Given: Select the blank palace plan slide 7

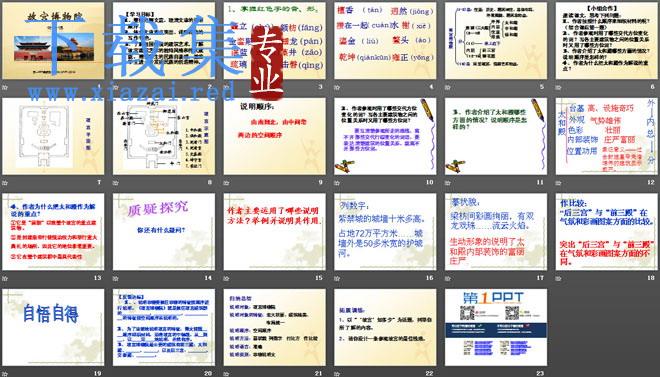Looking at the screenshot, I should click(53, 136).
